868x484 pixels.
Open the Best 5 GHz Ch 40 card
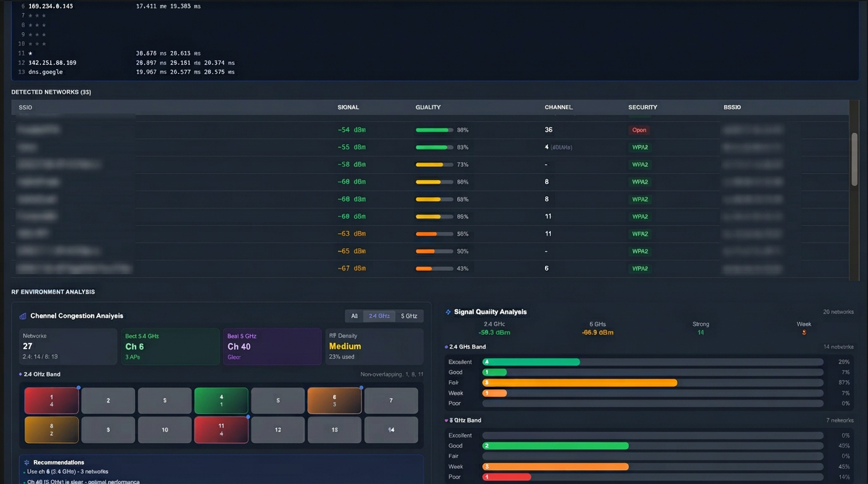click(x=272, y=347)
